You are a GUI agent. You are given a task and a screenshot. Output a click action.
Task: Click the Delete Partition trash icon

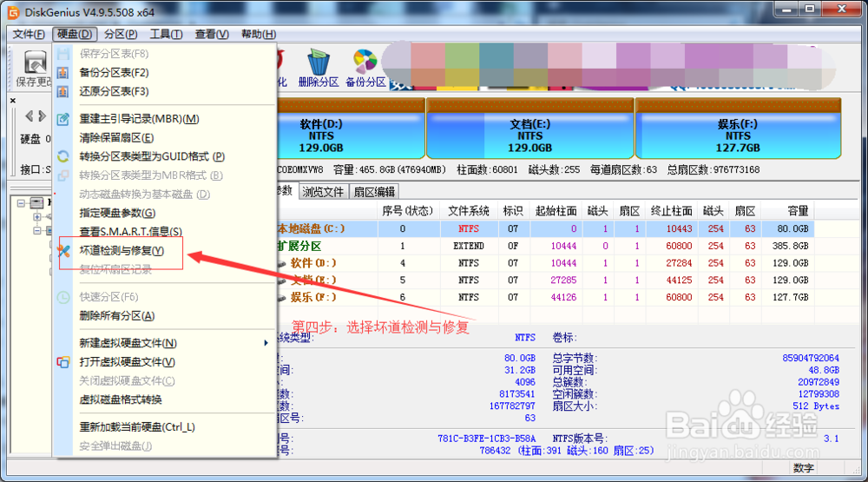click(x=318, y=62)
